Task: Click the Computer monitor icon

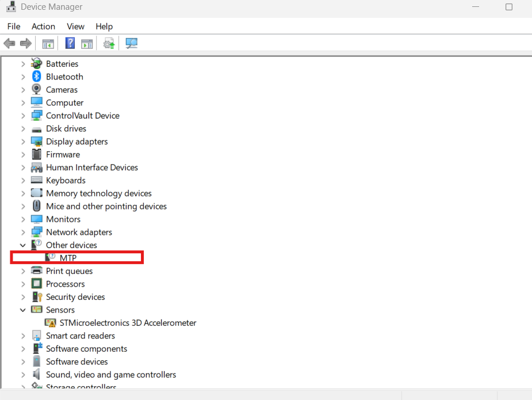Action: point(36,102)
